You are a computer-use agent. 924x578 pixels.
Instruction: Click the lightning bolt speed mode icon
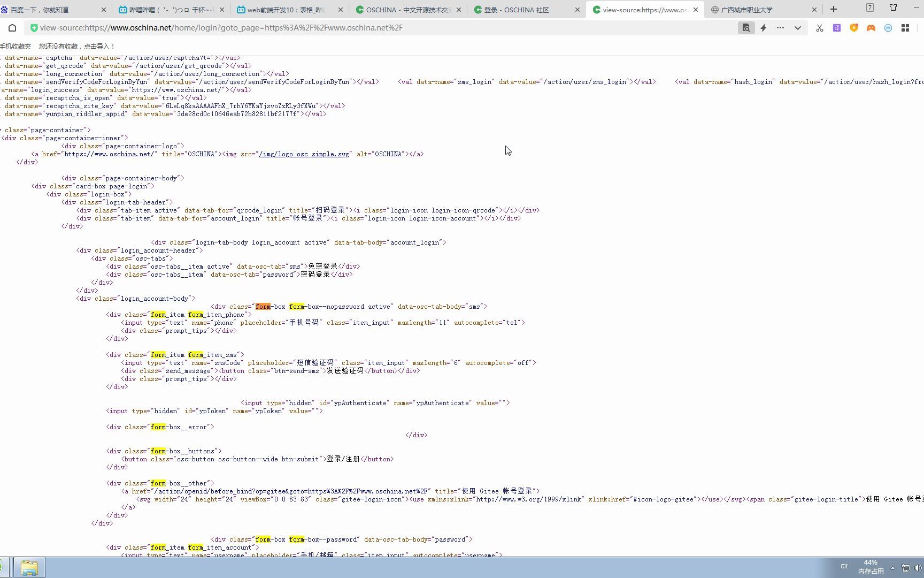coord(764,28)
